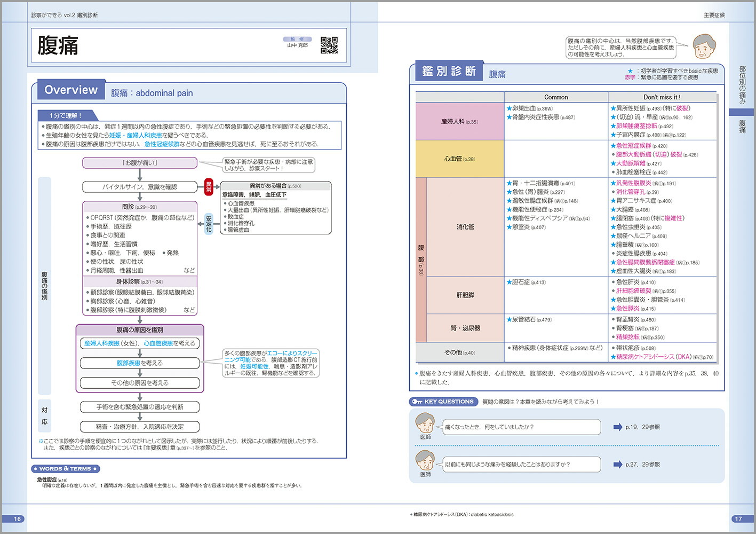Click the KEY QUESTIONS key badge
The height and width of the screenshot is (534, 756).
pos(442,402)
